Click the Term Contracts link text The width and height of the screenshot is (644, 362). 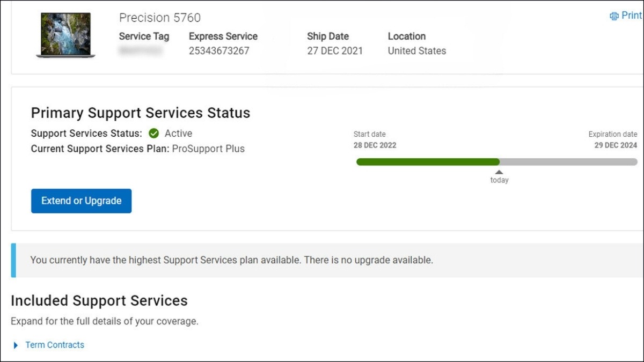[x=55, y=345]
